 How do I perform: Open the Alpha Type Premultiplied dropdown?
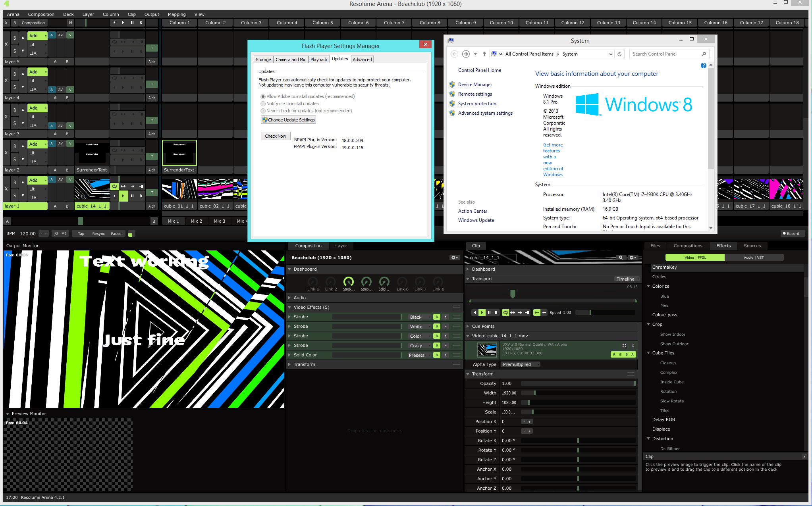click(520, 364)
